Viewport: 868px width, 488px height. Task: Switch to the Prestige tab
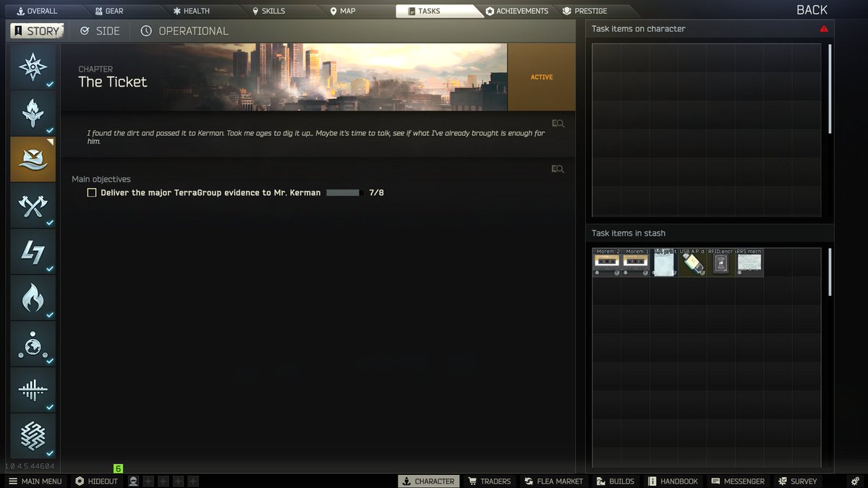[584, 11]
